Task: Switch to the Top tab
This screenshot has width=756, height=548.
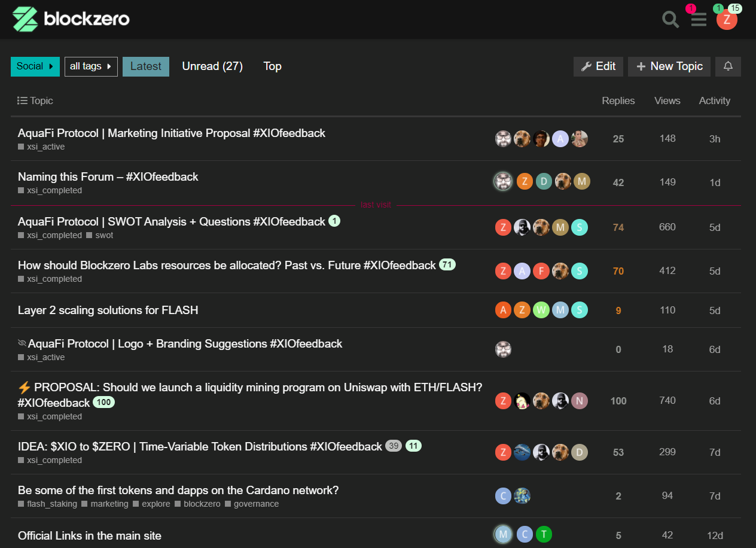Action: pos(272,66)
